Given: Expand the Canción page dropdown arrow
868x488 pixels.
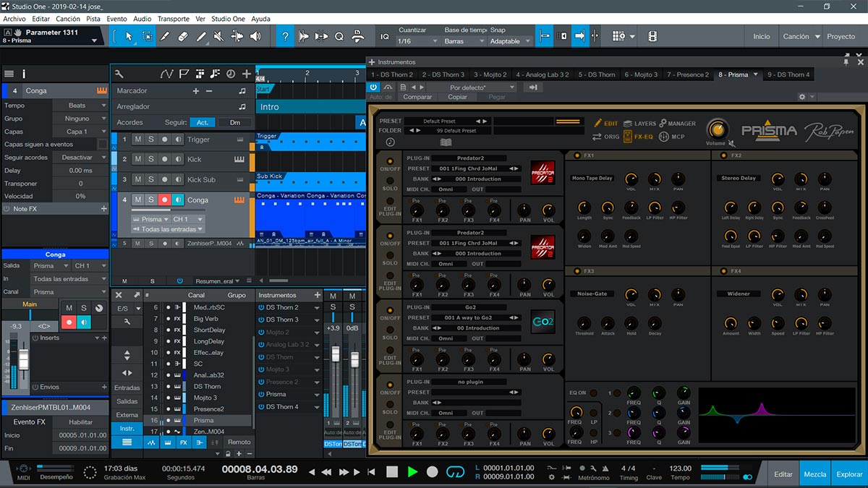Looking at the screenshot, I should tap(818, 37).
